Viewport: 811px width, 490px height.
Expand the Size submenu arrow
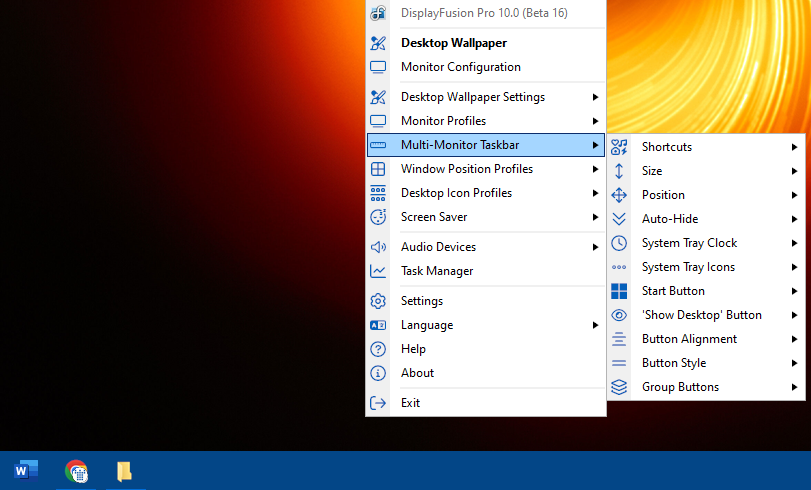click(x=794, y=171)
